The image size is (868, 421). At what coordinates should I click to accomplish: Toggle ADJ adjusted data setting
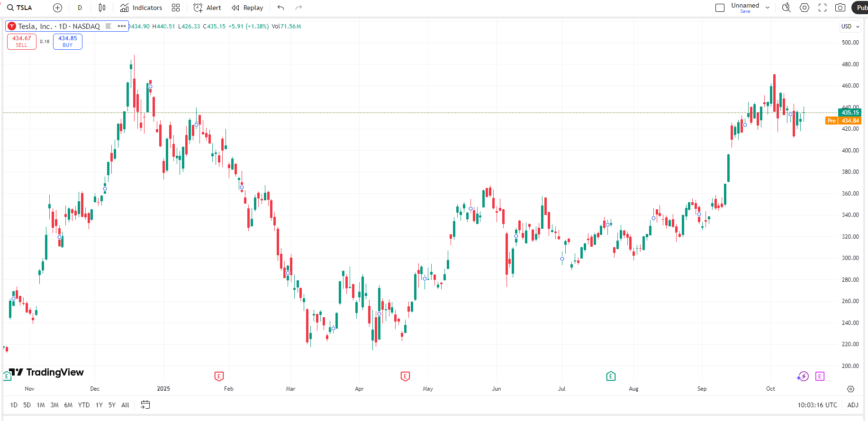pyautogui.click(x=852, y=405)
